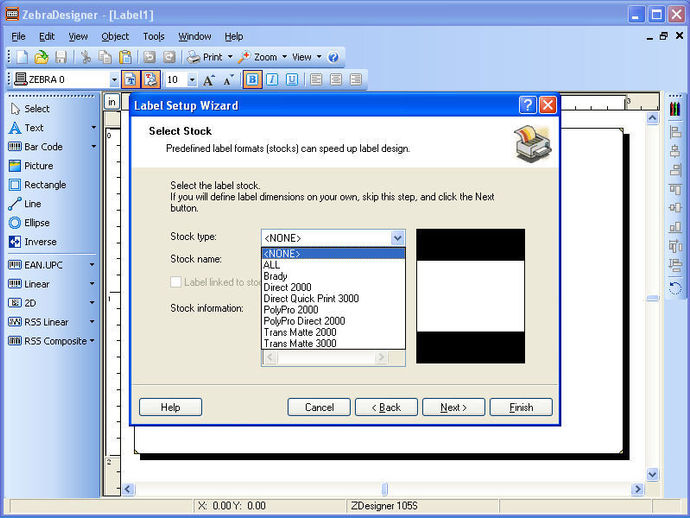690x518 pixels.
Task: Click the Copy toolbar icon
Action: pos(105,57)
